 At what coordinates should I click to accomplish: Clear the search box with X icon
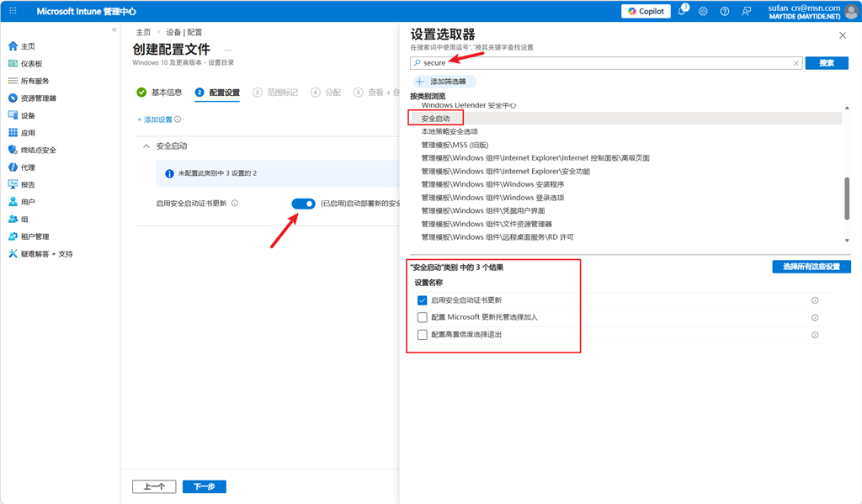click(x=796, y=63)
